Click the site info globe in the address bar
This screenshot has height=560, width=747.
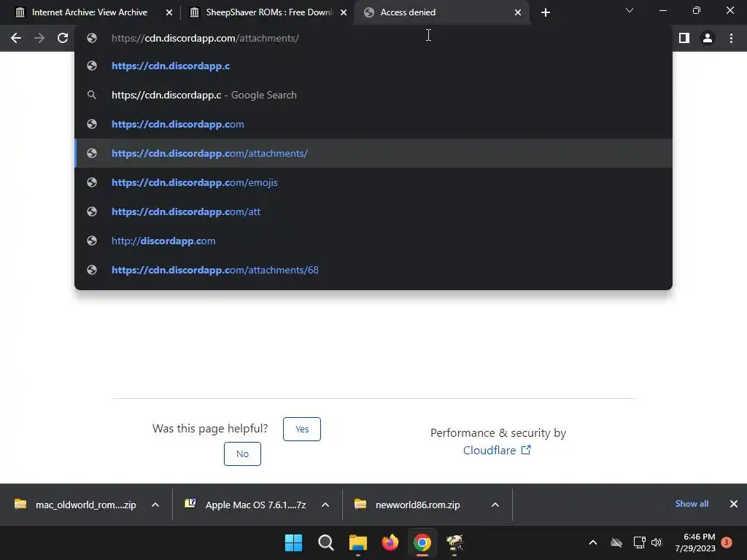coord(92,38)
